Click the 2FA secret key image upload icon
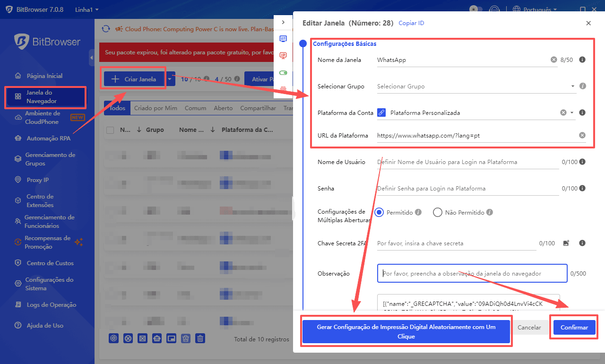The height and width of the screenshot is (364, 605). pyautogui.click(x=566, y=243)
